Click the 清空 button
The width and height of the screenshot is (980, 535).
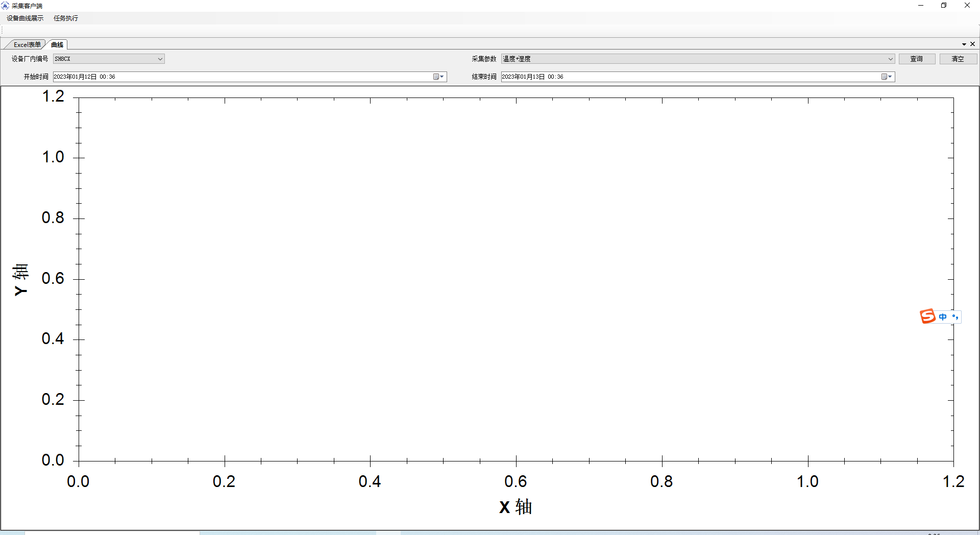958,59
